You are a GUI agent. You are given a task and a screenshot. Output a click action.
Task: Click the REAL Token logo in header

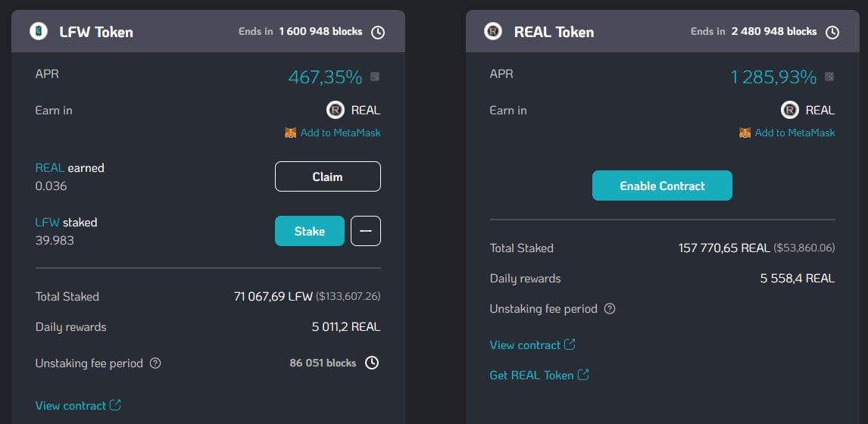(x=493, y=31)
